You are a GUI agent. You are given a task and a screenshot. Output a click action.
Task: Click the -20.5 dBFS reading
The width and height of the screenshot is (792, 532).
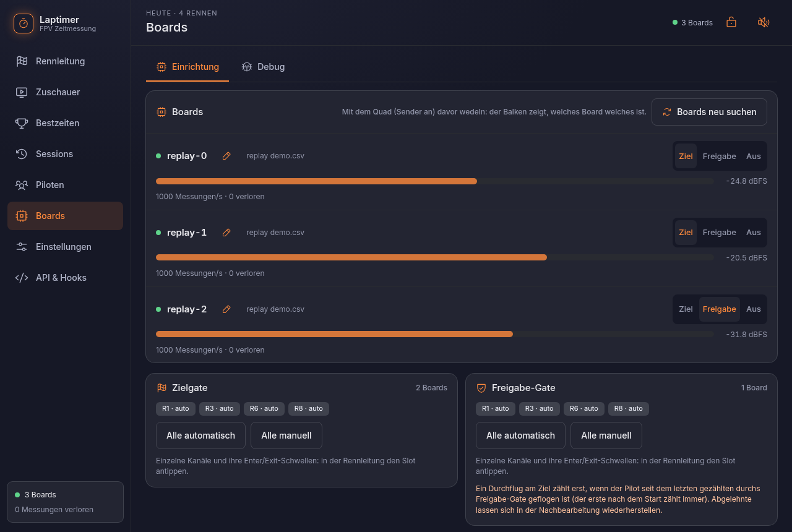click(747, 258)
